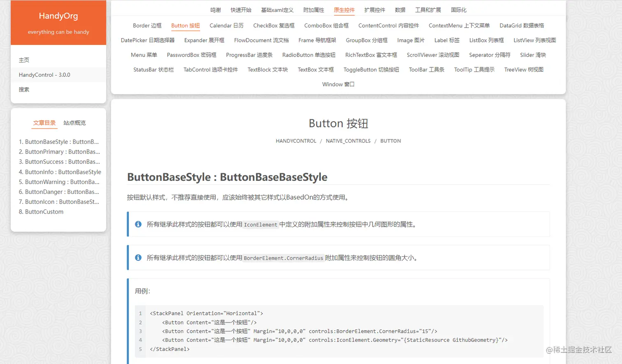The width and height of the screenshot is (622, 364).
Task: Open 扩展控件 top menu
Action: pos(375,10)
